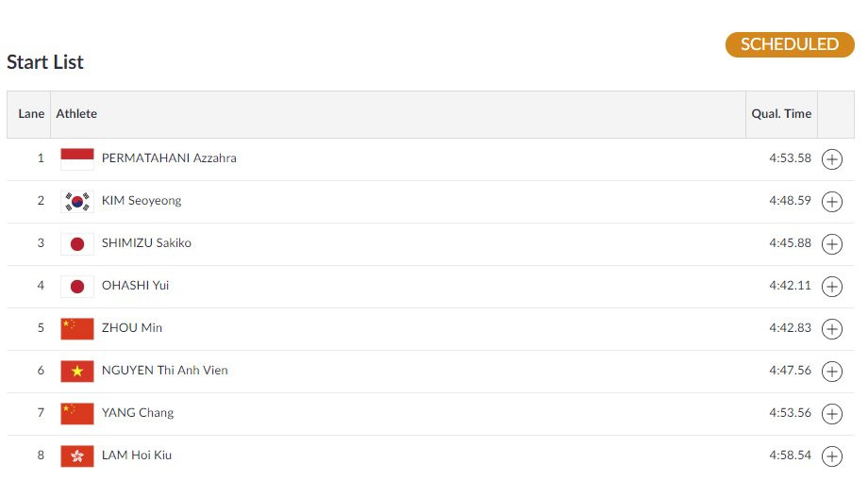Click the Vietnam flag icon
This screenshot has height=497, width=868.
[77, 371]
